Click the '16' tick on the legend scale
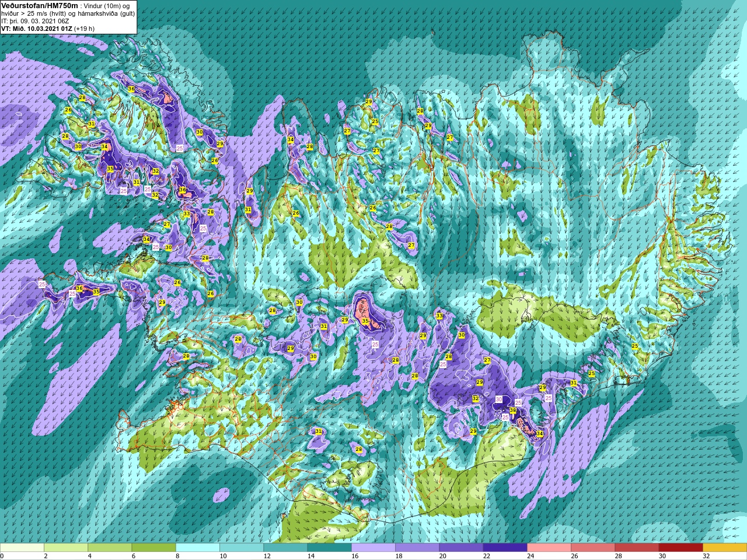The image size is (747, 560). coord(355,556)
